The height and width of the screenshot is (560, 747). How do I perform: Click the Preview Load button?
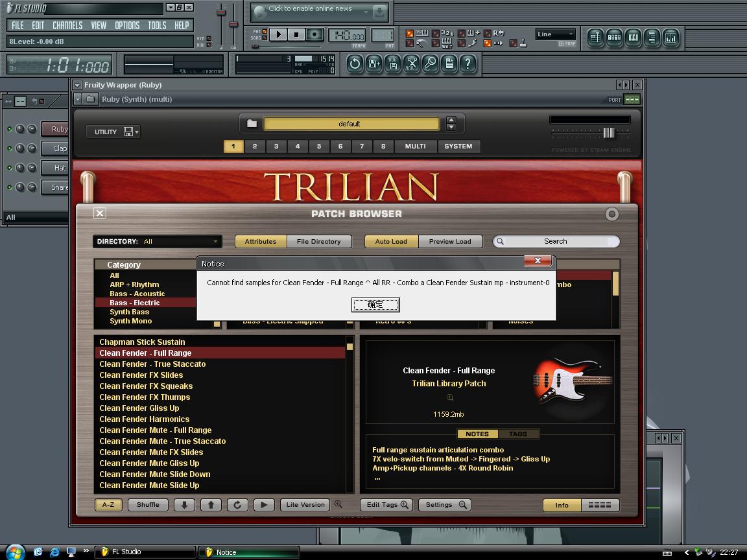(450, 241)
